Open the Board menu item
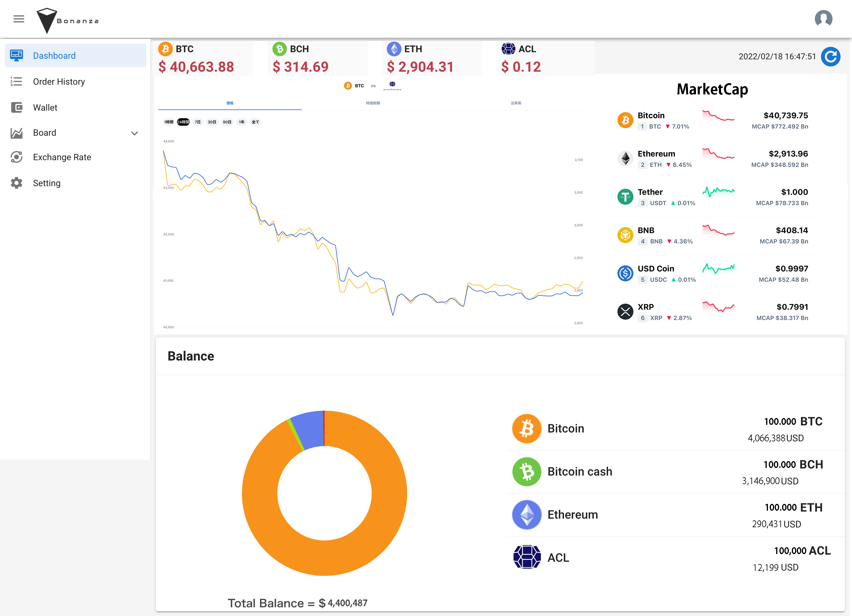Viewport: 852px width, 616px height. tap(45, 132)
